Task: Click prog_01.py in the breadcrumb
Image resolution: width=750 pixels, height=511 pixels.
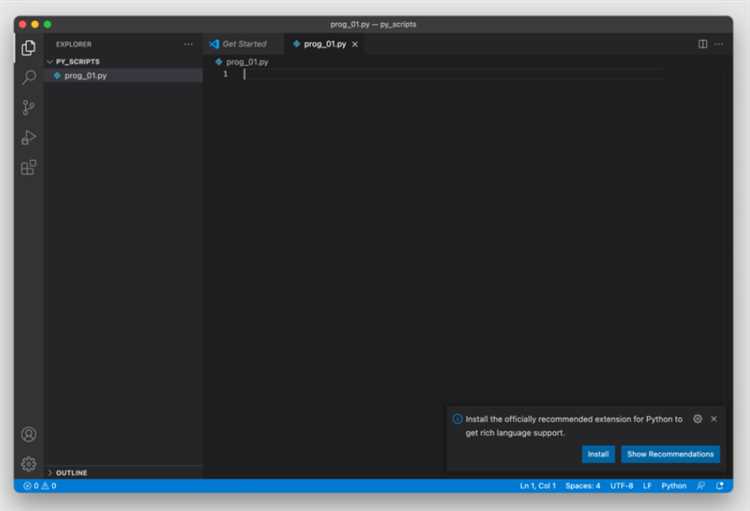Action: click(x=247, y=62)
